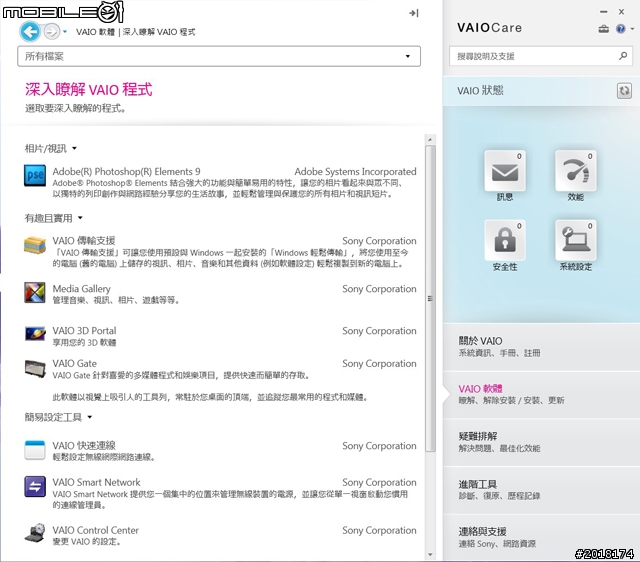Open the VAIO Gate icon
640x562 pixels.
35,369
